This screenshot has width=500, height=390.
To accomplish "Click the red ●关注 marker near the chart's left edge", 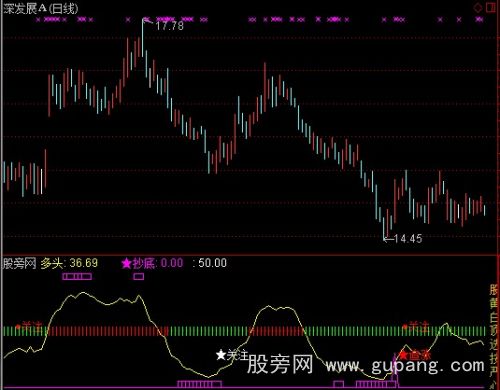I will click(x=29, y=326).
